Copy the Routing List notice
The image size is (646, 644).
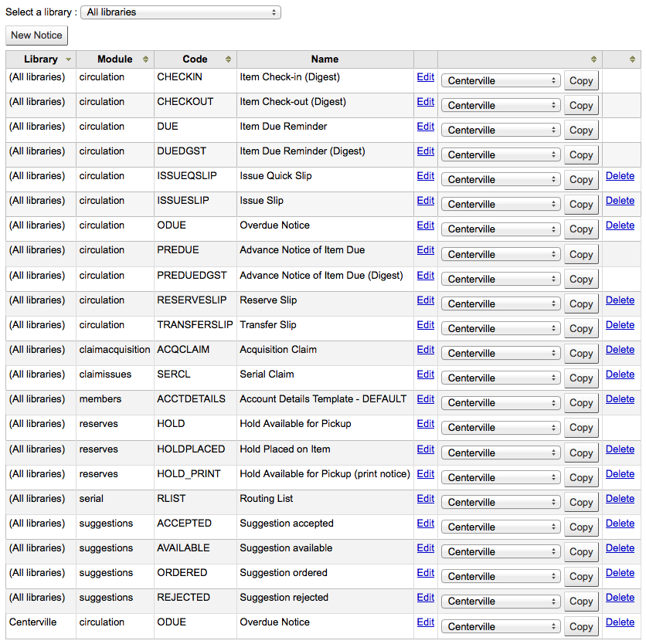581,503
